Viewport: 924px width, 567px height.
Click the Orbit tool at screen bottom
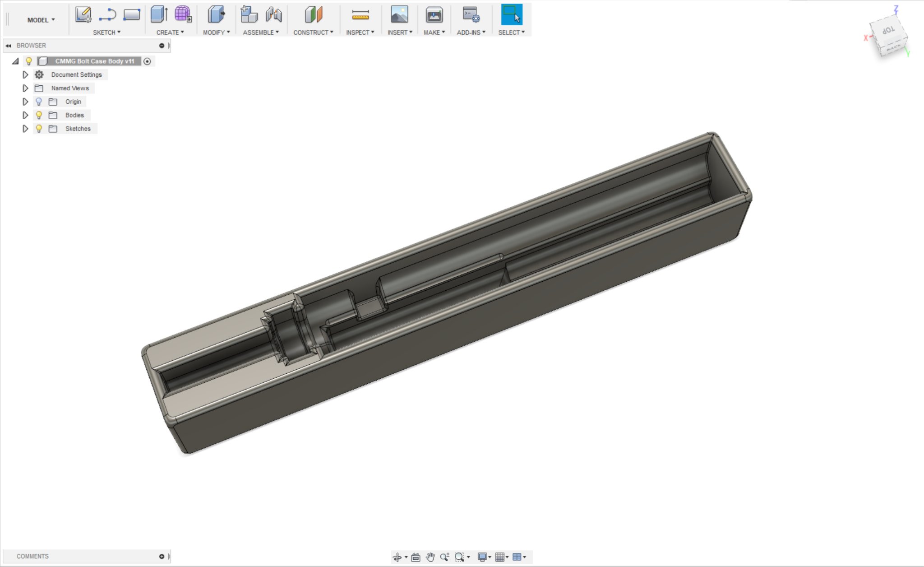(x=397, y=557)
